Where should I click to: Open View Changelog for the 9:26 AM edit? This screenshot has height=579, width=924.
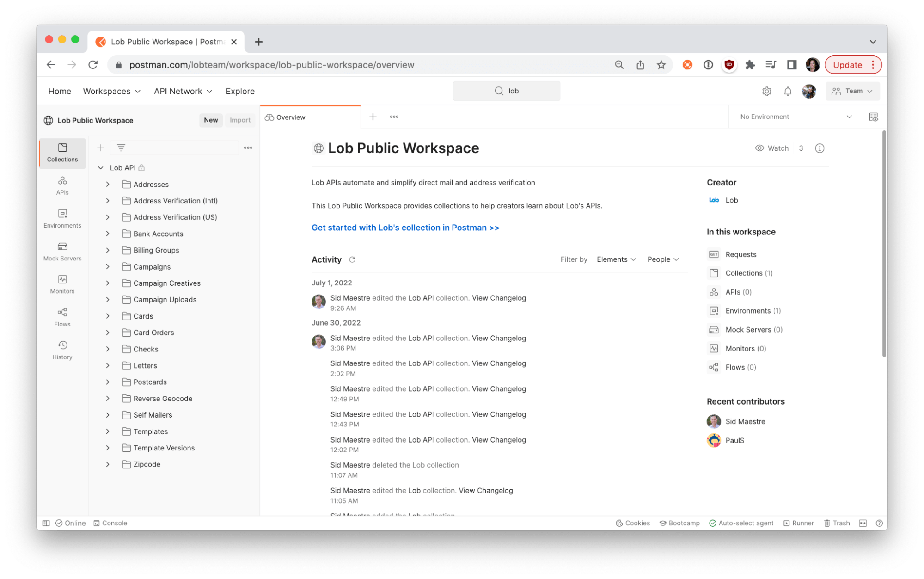(x=499, y=298)
